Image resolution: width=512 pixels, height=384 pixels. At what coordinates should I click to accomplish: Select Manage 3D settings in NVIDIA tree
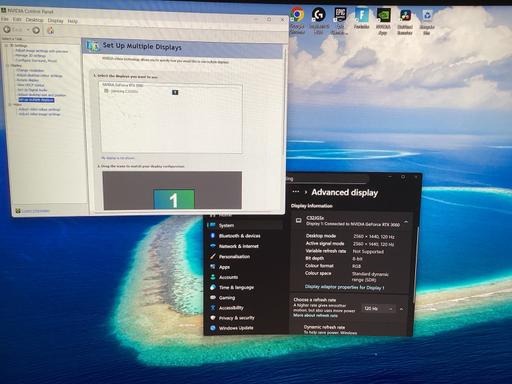(30, 56)
